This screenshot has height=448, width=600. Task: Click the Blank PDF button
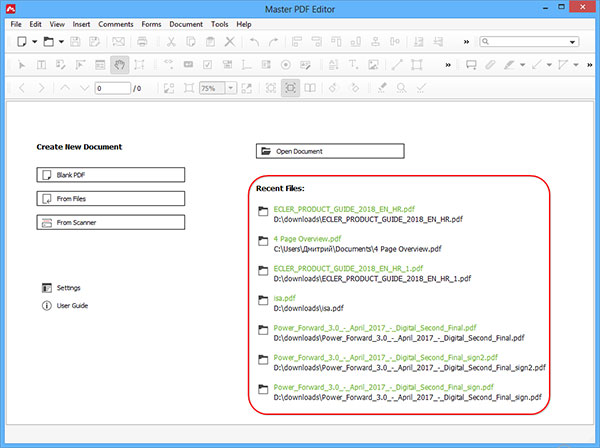111,174
